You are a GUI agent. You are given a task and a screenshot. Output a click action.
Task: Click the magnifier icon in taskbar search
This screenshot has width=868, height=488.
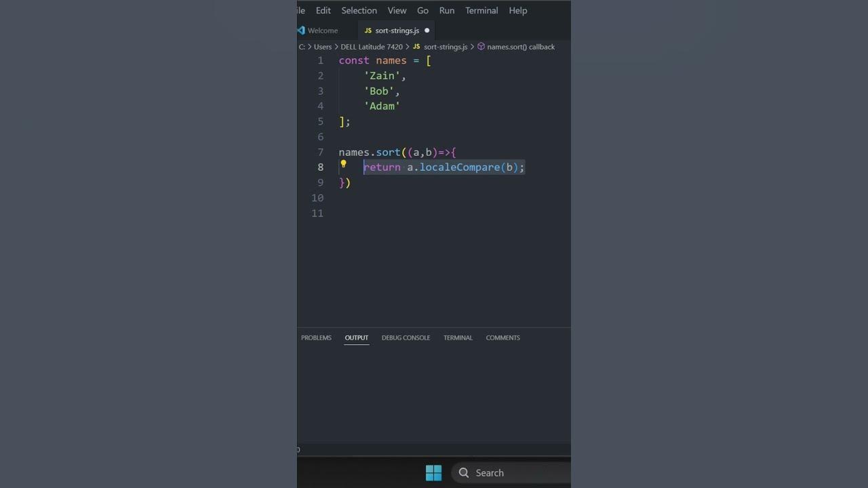pyautogui.click(x=464, y=472)
